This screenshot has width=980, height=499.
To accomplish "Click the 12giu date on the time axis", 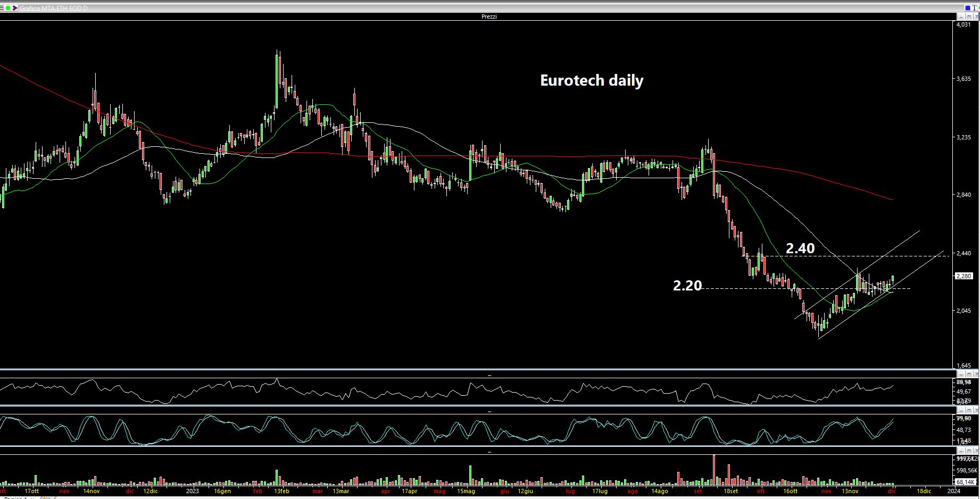I will coord(525,491).
